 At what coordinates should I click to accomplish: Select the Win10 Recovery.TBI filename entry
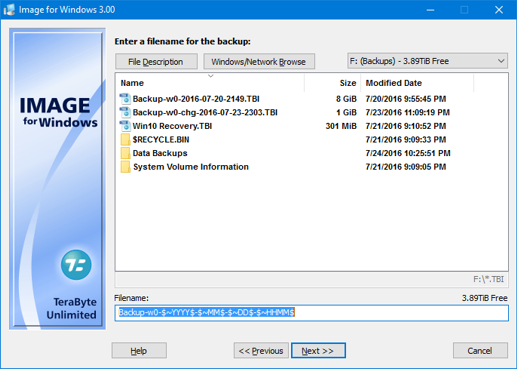[x=172, y=126]
